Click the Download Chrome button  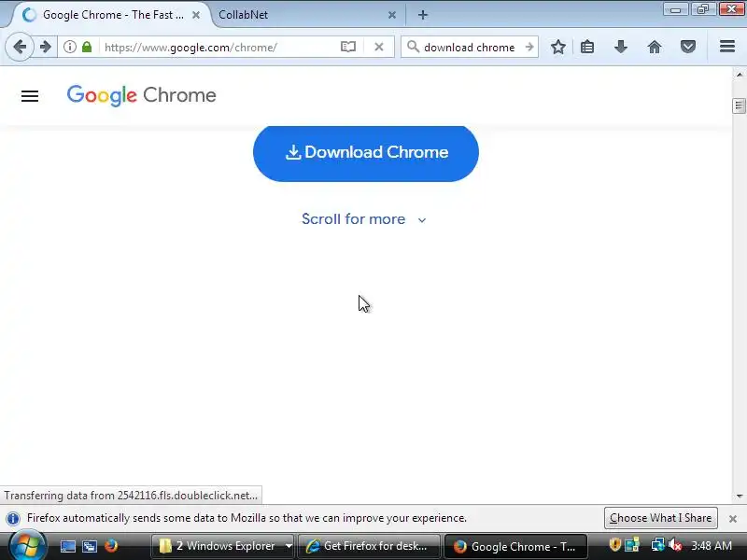coord(366,153)
